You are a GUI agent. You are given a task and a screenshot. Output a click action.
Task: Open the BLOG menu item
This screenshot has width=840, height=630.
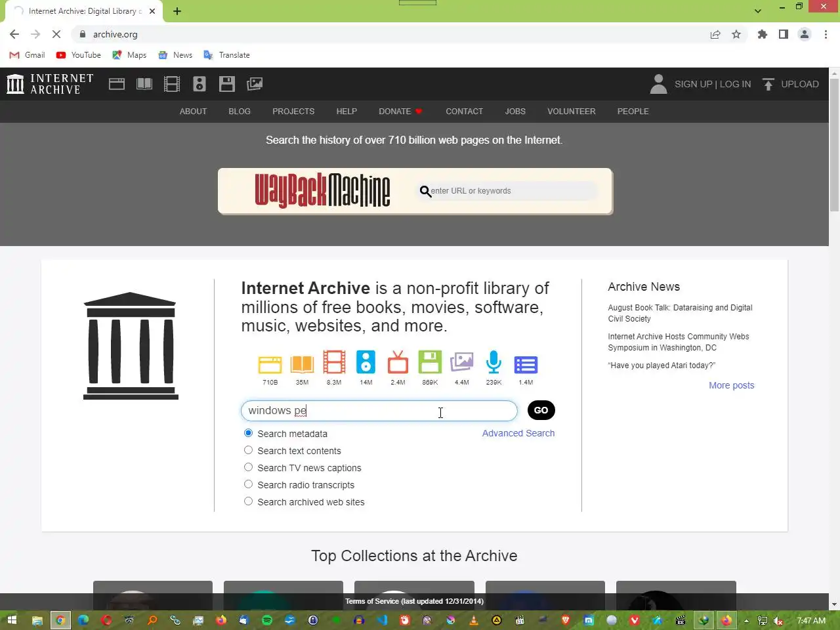240,112
